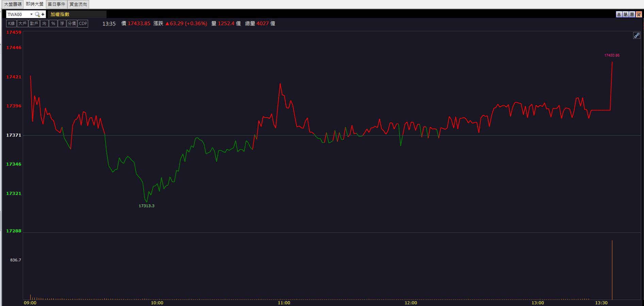Click the chain link icon on chart
Image resolution: width=644 pixels, height=306 pixels.
[x=637, y=35]
